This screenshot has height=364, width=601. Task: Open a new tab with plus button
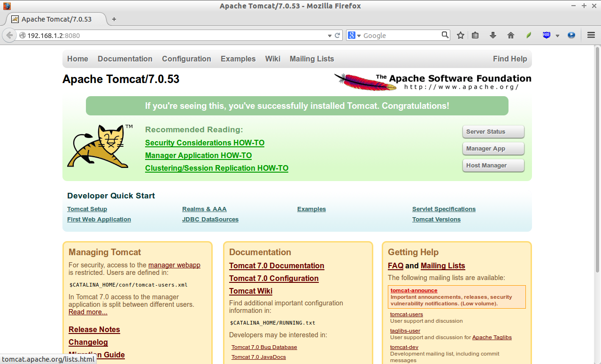pos(114,19)
